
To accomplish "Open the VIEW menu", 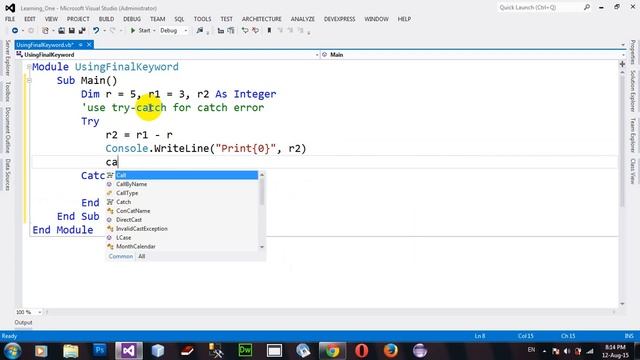I will coord(51,19).
